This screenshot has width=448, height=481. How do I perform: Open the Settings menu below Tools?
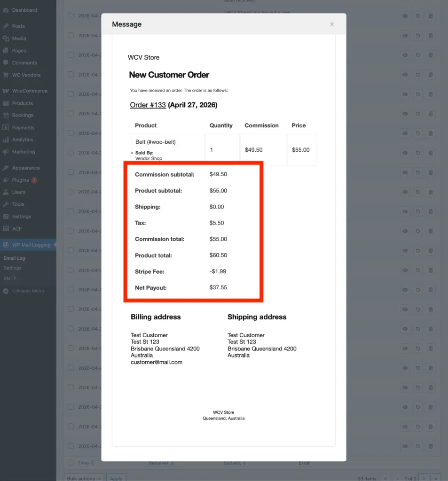(x=22, y=217)
